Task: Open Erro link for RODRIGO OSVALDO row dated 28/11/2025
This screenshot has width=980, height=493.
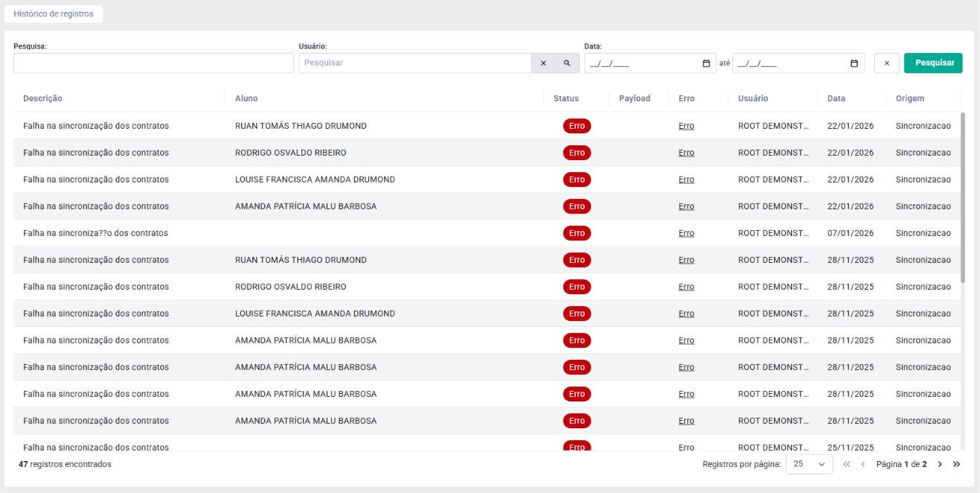Action: (x=686, y=287)
